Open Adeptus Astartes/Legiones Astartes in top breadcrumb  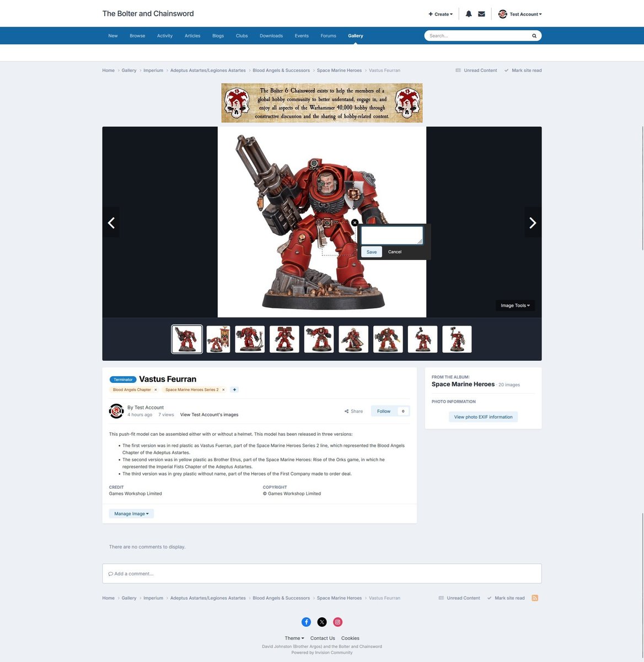click(208, 71)
